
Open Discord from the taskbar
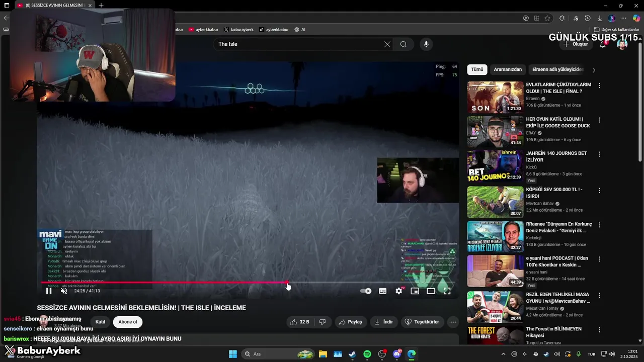[397, 354]
